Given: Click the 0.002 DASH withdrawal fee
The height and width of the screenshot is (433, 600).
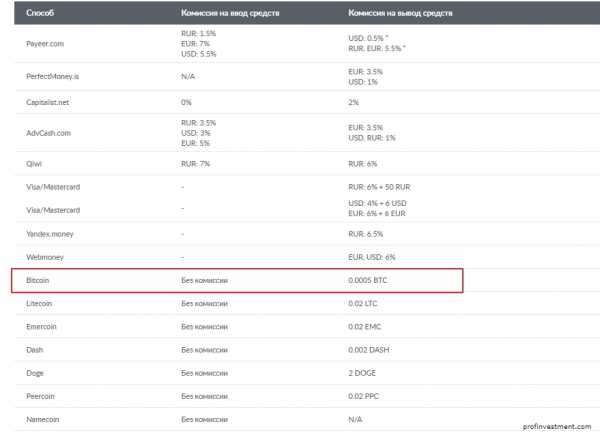Looking at the screenshot, I should (368, 350).
